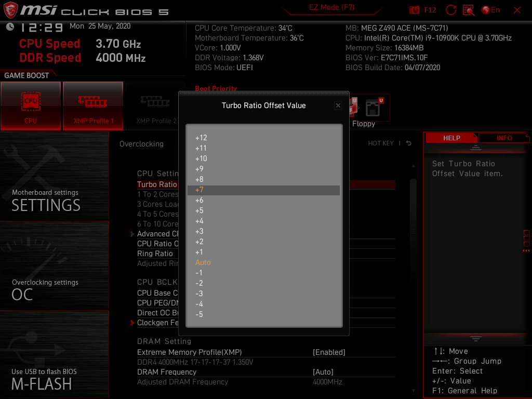Screen dimensions: 532x399
Task: Select the CPU Base Clock setting row
Action: [x=266, y=293]
